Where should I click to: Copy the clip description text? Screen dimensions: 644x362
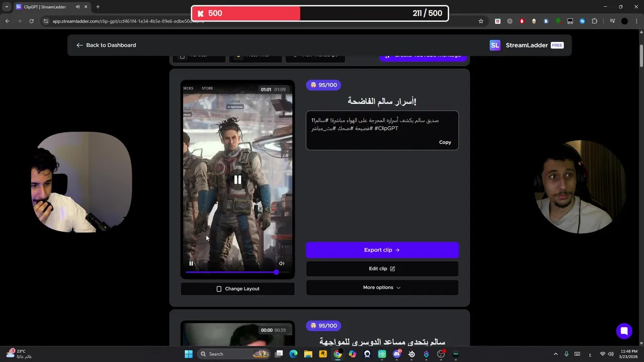tap(445, 142)
